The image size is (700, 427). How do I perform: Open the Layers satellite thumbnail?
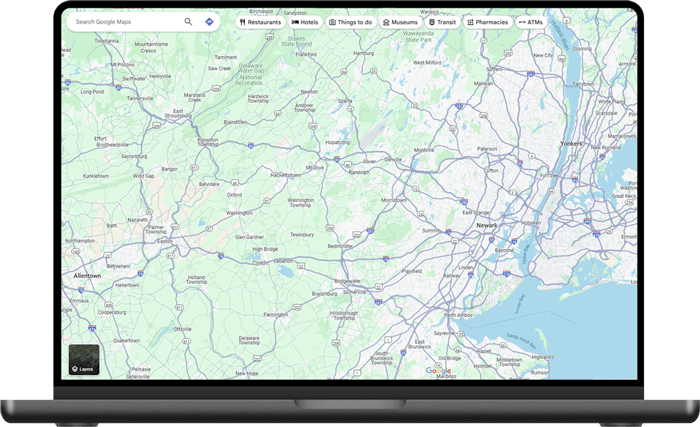[84, 360]
